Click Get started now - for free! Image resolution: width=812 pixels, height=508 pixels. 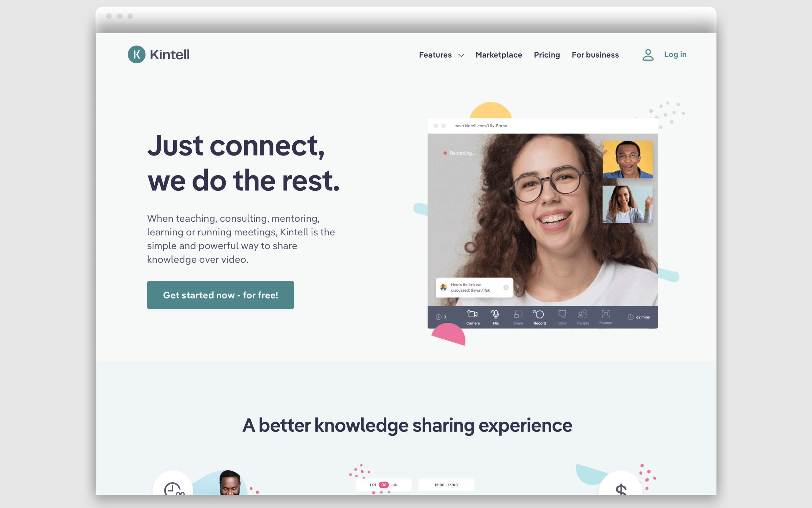(x=220, y=294)
